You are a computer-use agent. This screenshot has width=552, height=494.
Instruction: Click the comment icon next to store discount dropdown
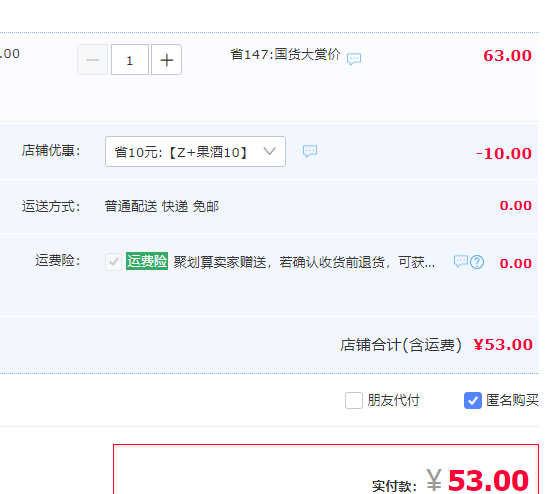(x=310, y=151)
